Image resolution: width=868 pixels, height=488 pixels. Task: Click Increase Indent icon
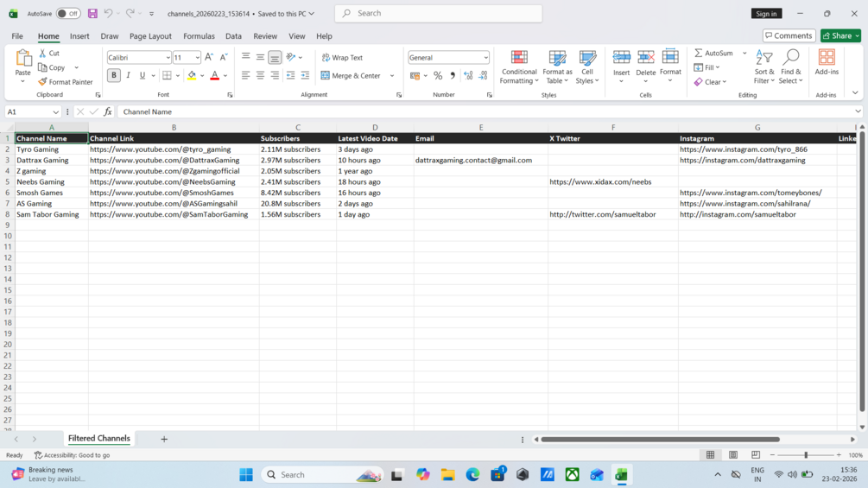pos(305,76)
